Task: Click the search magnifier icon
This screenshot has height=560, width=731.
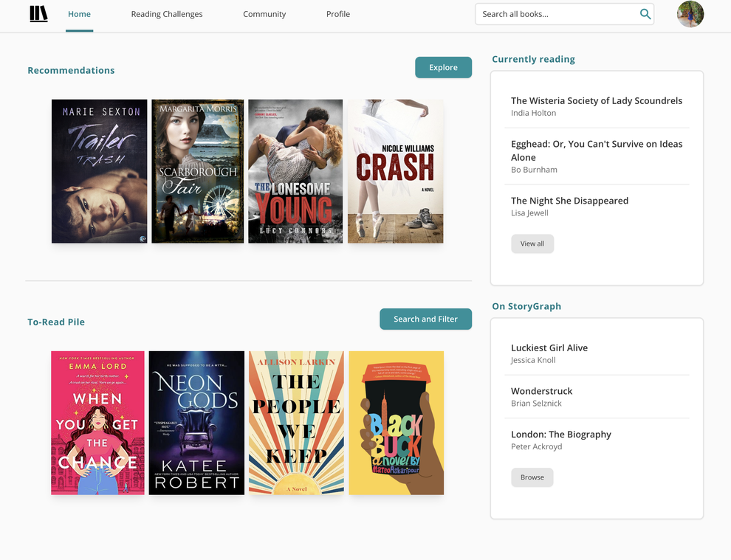Action: tap(645, 14)
